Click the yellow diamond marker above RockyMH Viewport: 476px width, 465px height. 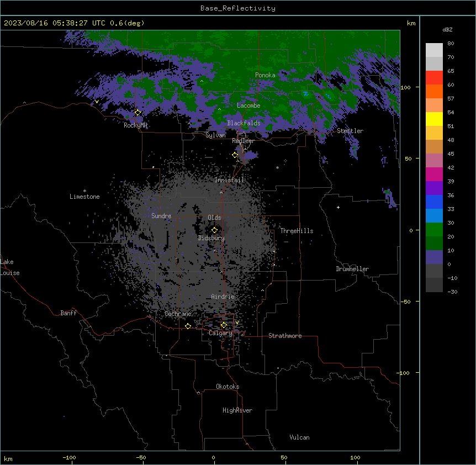click(x=137, y=113)
